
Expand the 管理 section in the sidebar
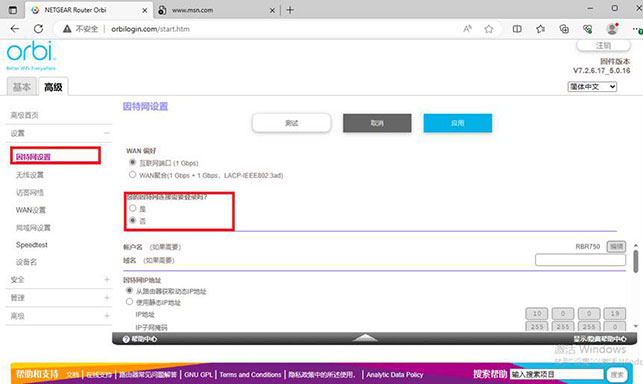click(x=59, y=297)
